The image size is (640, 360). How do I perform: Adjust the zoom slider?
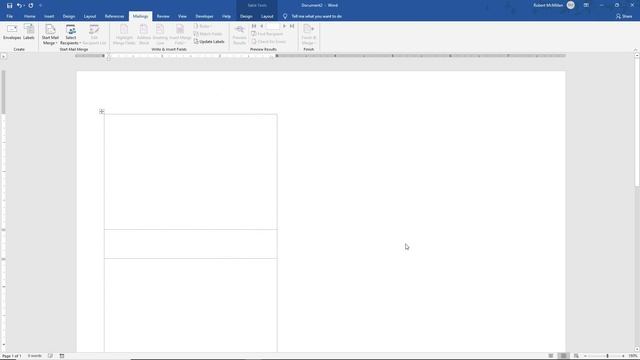pyautogui.click(x=607, y=356)
